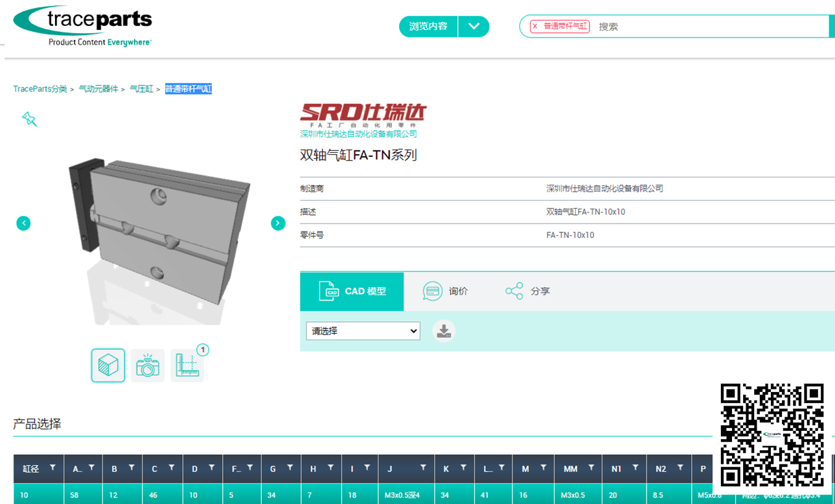Open 普通带杆气缸 breadcrumb link
Image resolution: width=835 pixels, height=504 pixels.
pos(189,89)
